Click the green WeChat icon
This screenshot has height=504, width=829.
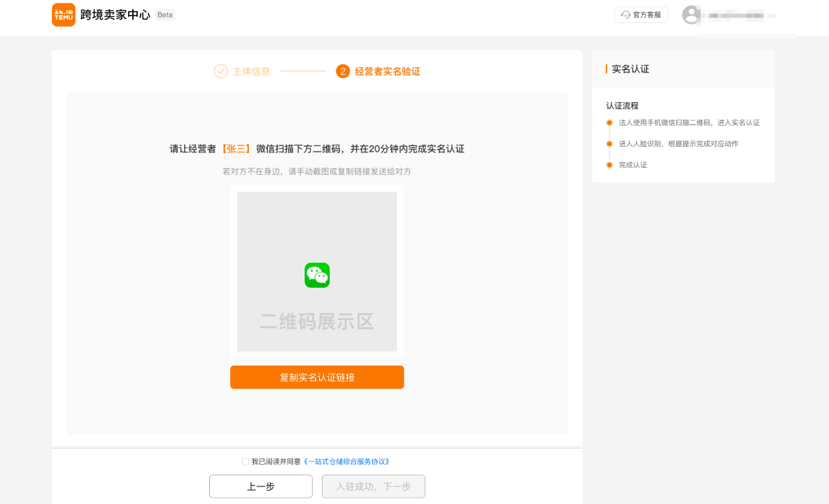317,275
